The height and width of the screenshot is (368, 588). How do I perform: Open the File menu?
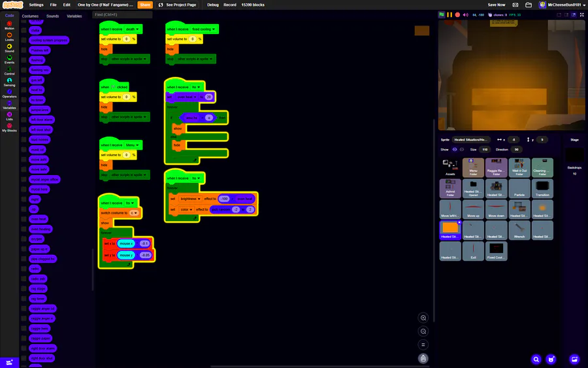pos(54,5)
